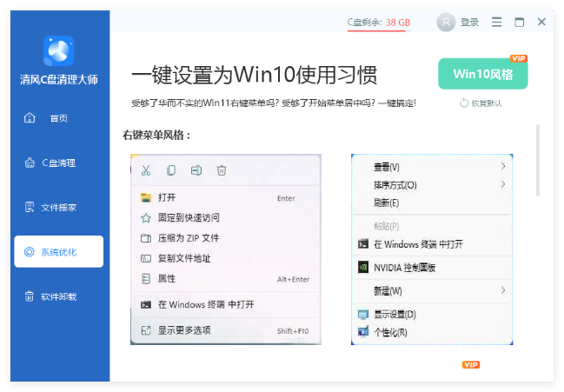Click the 登录 login link
Screen dimensions: 564x392
[x=470, y=23]
